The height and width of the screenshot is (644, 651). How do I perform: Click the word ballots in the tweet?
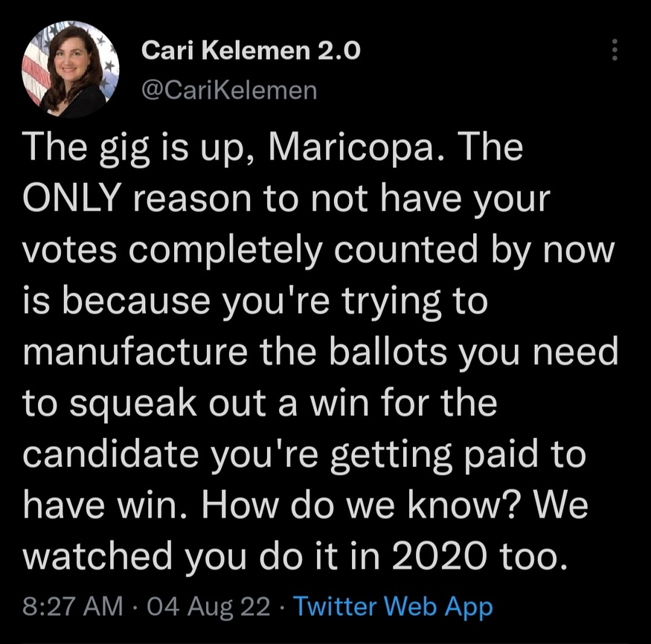(388, 352)
